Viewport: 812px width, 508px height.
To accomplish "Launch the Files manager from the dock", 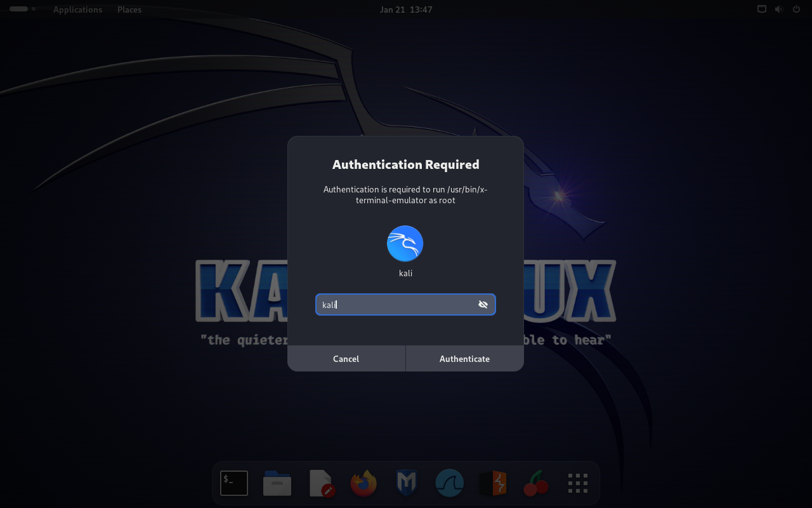I will tap(277, 483).
